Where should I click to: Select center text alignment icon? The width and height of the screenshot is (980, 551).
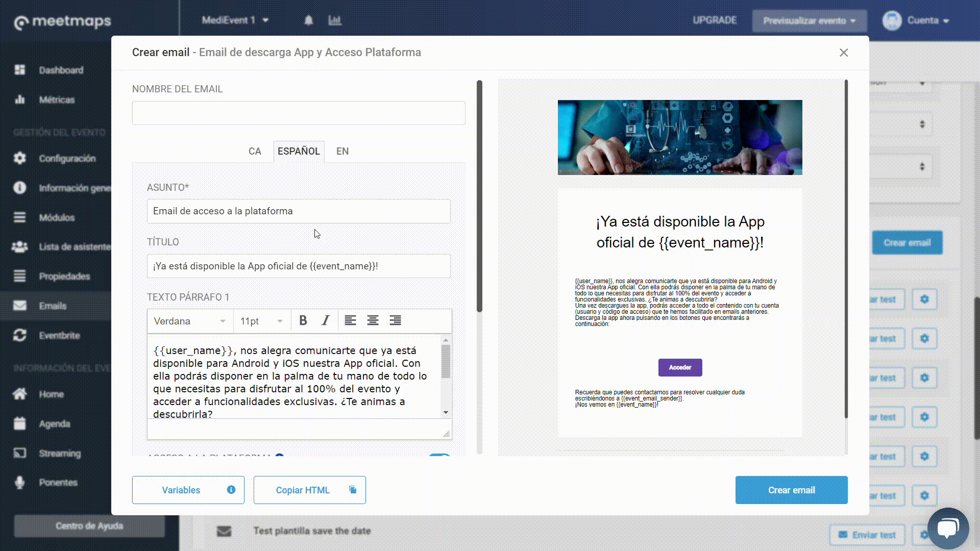click(372, 320)
